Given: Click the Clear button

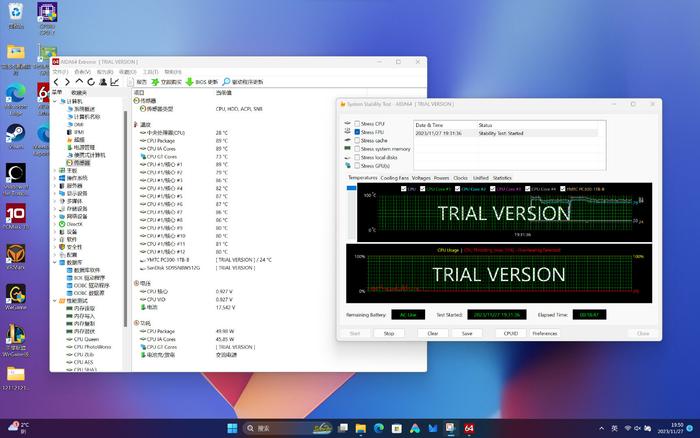Looking at the screenshot, I should (x=433, y=334).
